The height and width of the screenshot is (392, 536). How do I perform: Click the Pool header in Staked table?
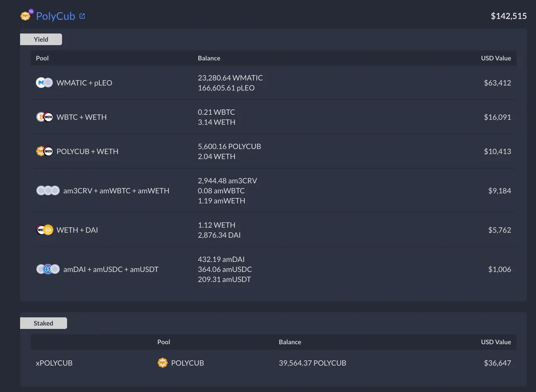point(164,342)
